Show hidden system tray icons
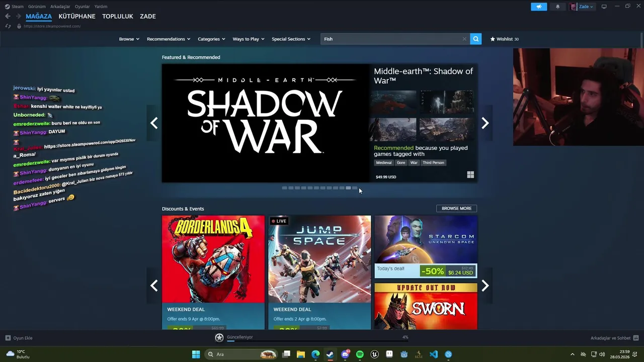This screenshot has height=362, width=644. 572,354
